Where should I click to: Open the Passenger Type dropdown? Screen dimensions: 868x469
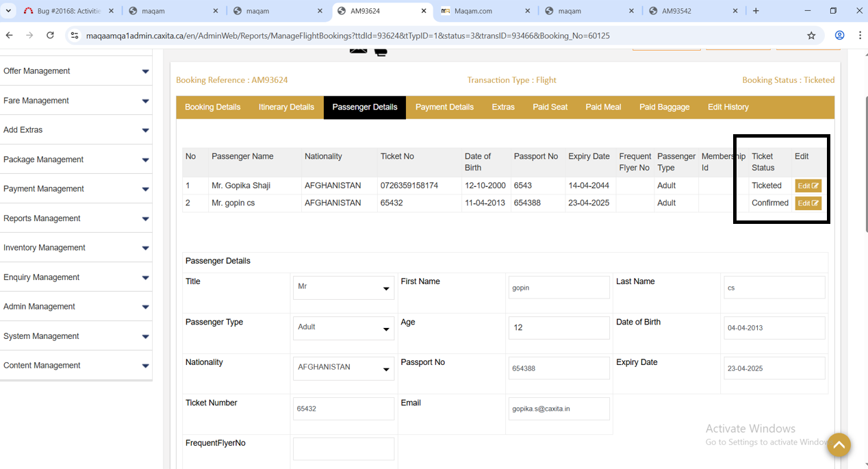(x=344, y=328)
